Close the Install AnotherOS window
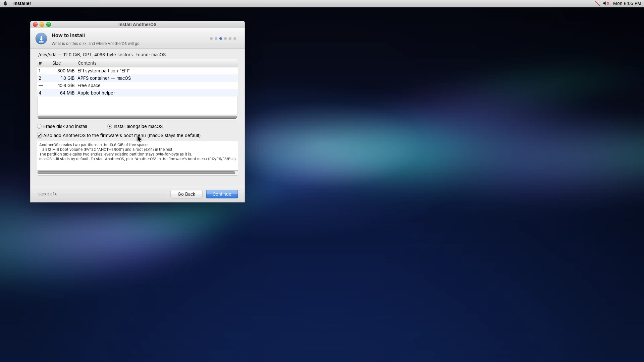Viewport: 644px width, 362px height. (35, 24)
